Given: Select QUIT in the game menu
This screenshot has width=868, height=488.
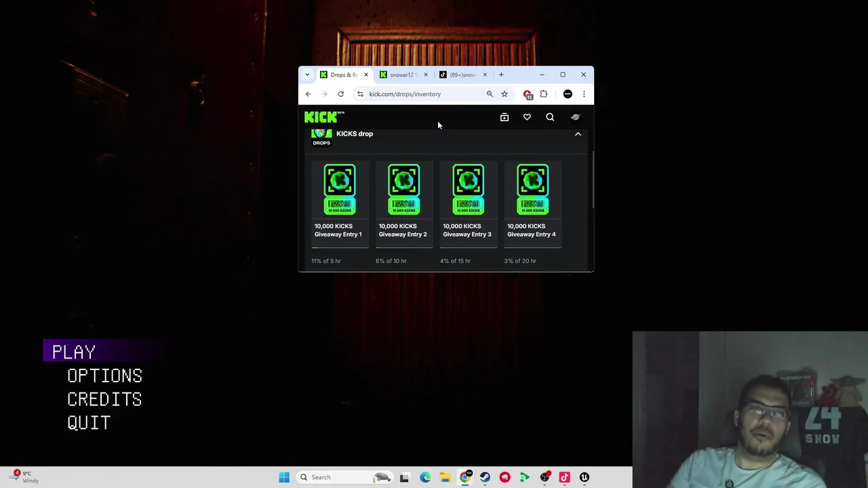Looking at the screenshot, I should pos(89,424).
